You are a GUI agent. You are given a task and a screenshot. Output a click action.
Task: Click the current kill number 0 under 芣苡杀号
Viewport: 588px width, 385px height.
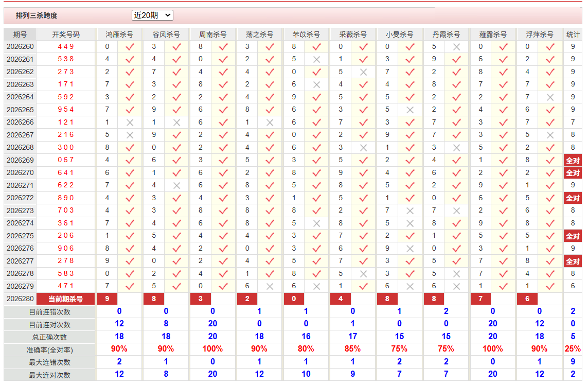(x=294, y=299)
